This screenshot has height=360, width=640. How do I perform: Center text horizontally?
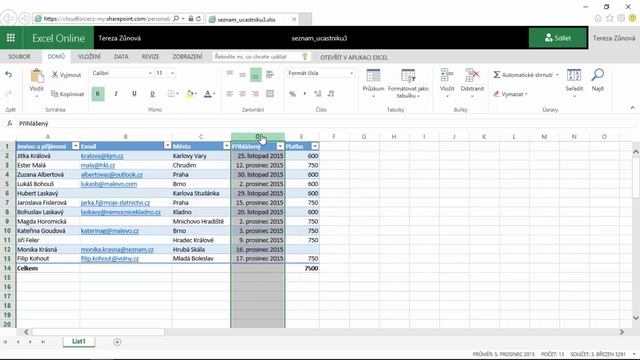pos(242,94)
